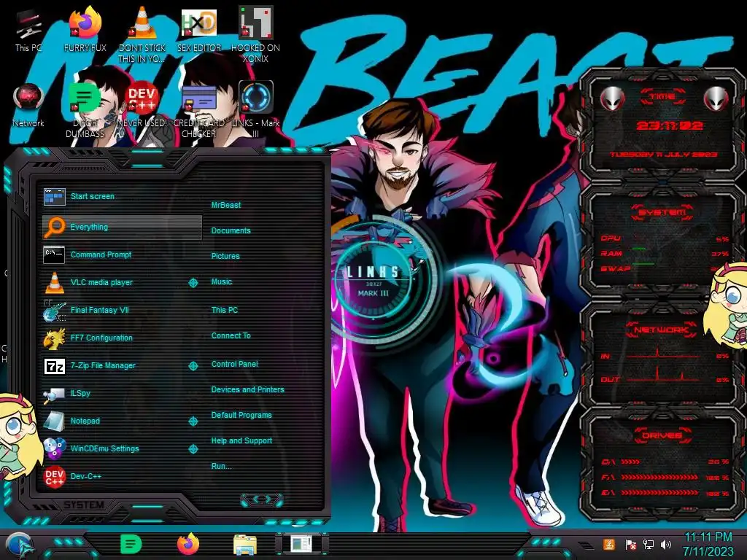Launch the FURRY FUX Firefox shortcut

85,29
